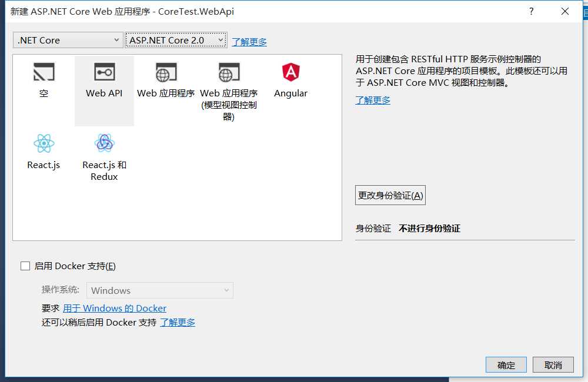The height and width of the screenshot is (382, 588).
Task: Click 了解更多 link next to version dropdown
Action: click(249, 42)
